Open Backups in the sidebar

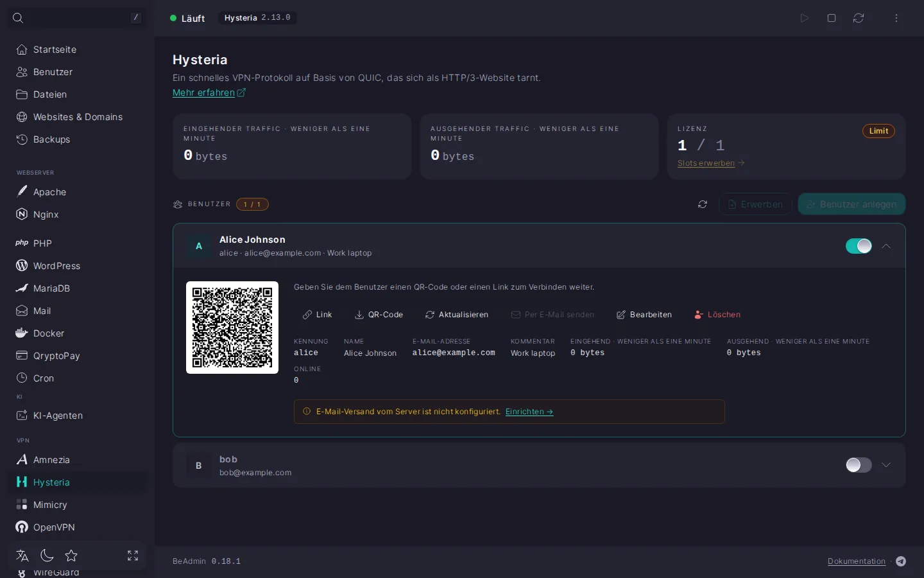(77, 139)
